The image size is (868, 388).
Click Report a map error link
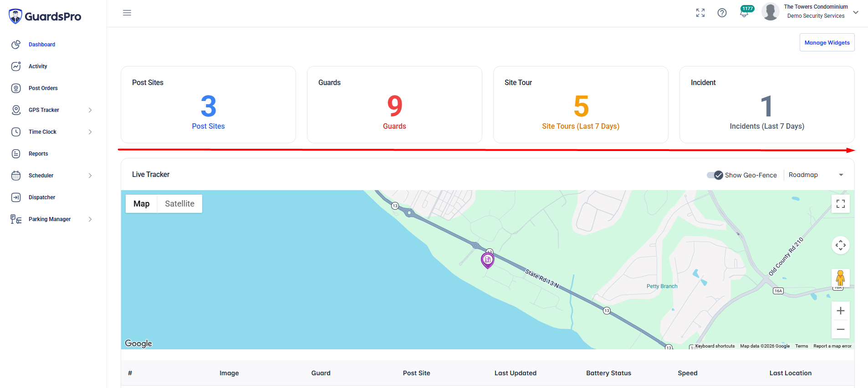832,346
